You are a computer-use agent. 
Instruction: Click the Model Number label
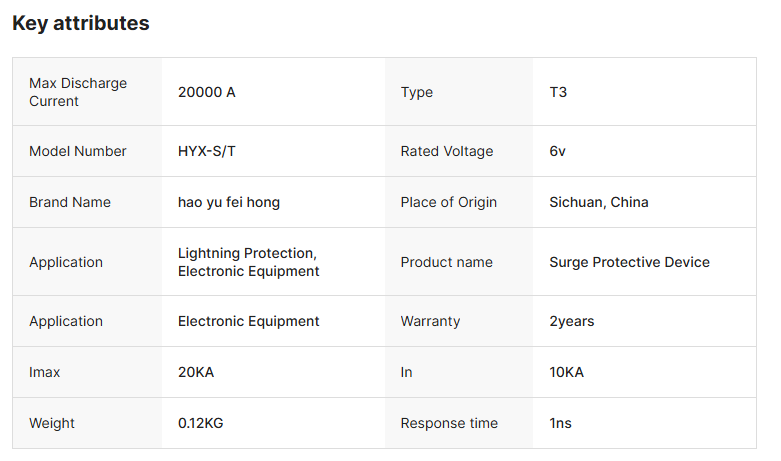(x=78, y=151)
